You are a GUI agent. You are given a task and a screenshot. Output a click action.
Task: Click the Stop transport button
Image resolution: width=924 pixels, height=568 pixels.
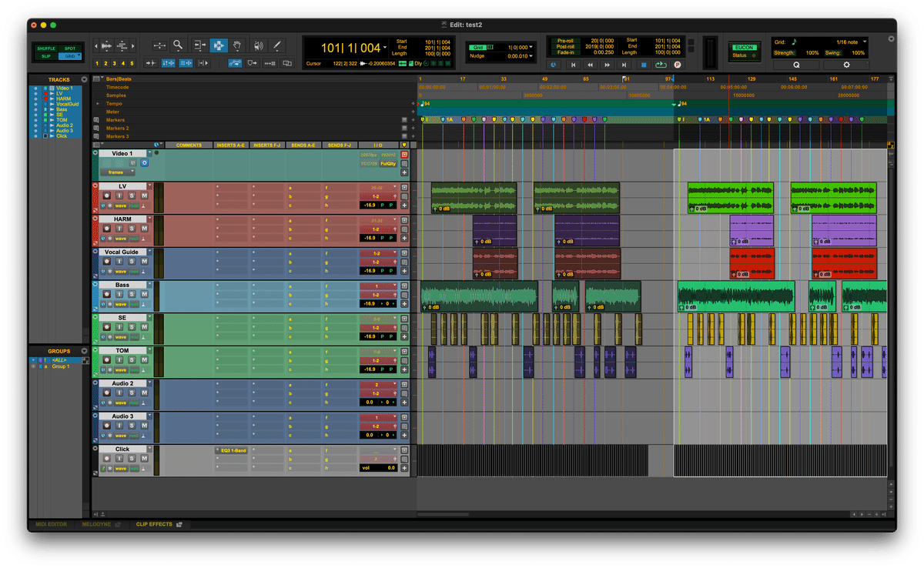click(x=644, y=65)
